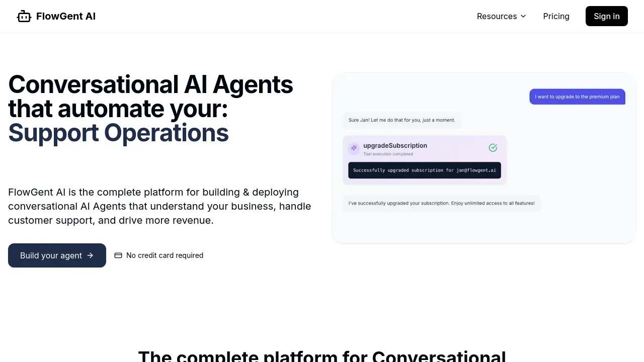Click the upgradeSubscription tool title
This screenshot has width=644, height=362.
(x=395, y=145)
